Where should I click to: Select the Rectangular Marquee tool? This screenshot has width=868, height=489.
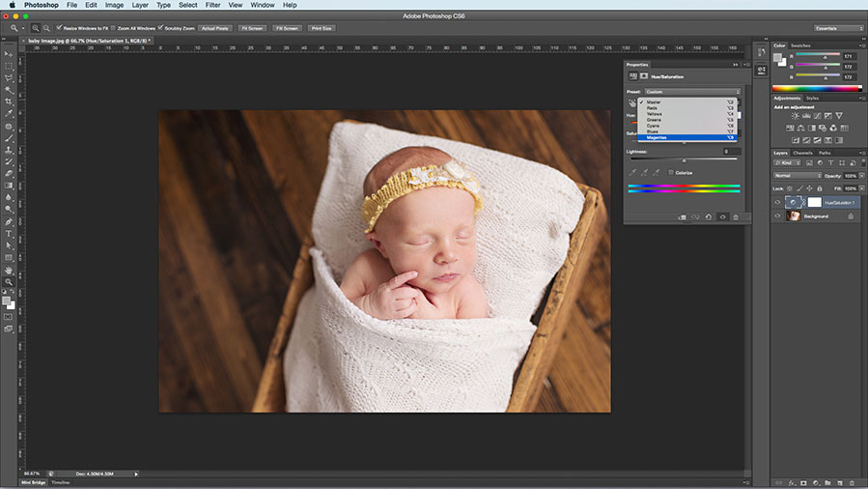[x=9, y=67]
